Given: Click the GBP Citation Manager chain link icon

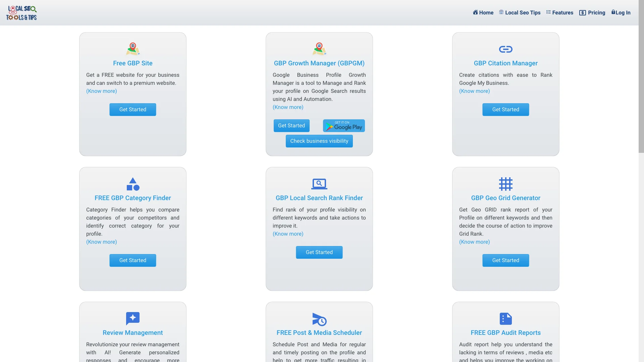Looking at the screenshot, I should (x=505, y=49).
